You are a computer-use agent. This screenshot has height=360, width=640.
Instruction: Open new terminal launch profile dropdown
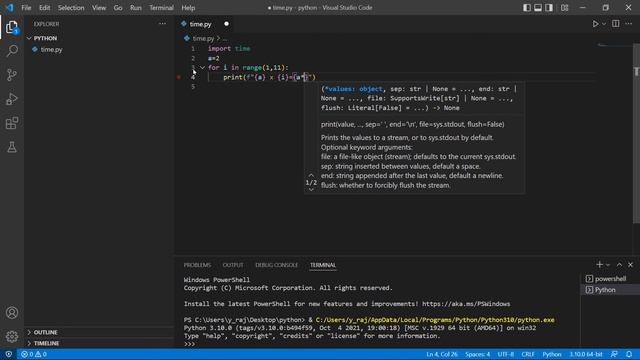(608, 265)
